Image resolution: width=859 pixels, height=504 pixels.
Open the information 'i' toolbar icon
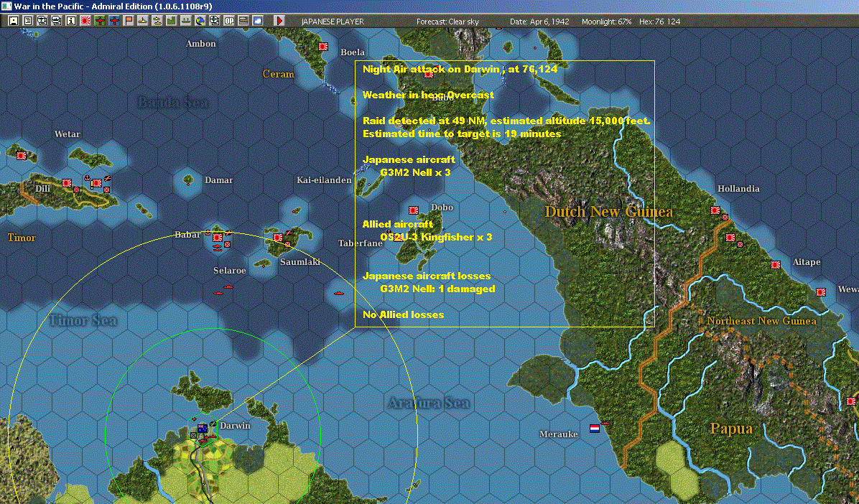70,21
